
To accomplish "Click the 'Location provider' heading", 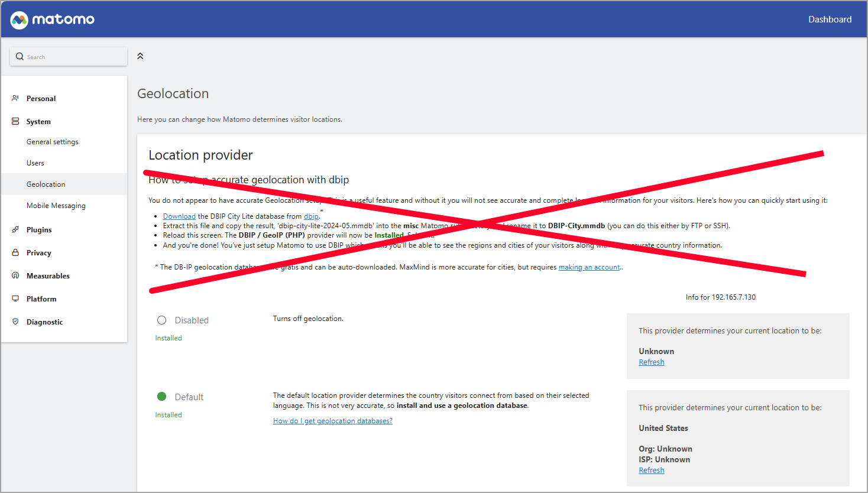I will 200,155.
